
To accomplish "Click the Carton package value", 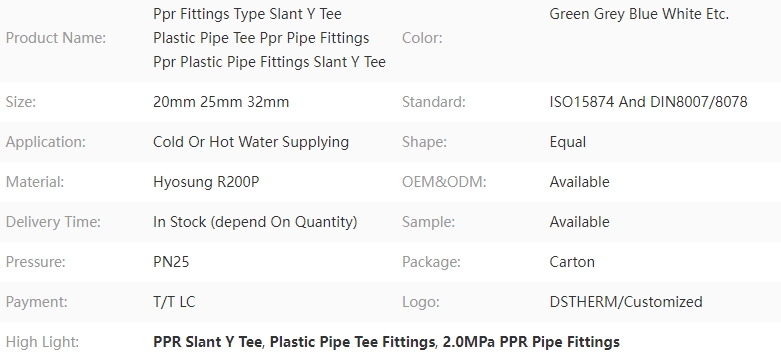I will (x=572, y=262).
